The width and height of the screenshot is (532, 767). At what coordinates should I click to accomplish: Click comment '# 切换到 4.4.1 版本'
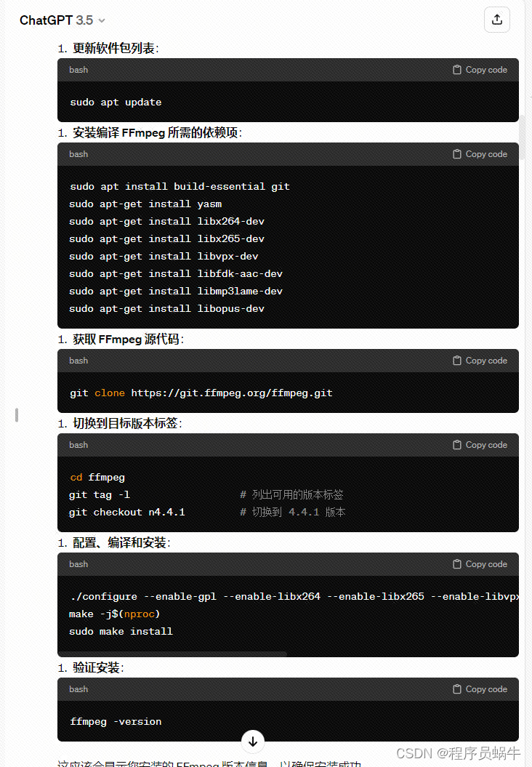coord(293,512)
